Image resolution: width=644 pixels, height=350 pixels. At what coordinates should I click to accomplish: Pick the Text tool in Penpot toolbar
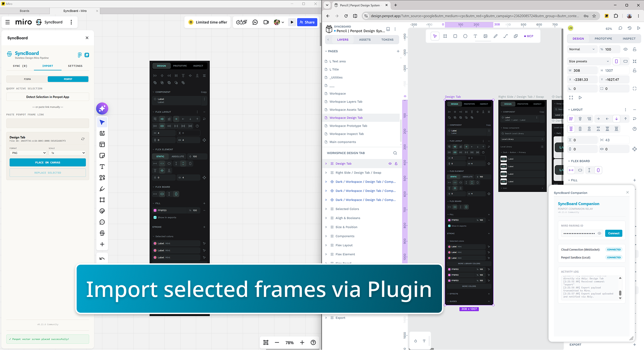(475, 36)
